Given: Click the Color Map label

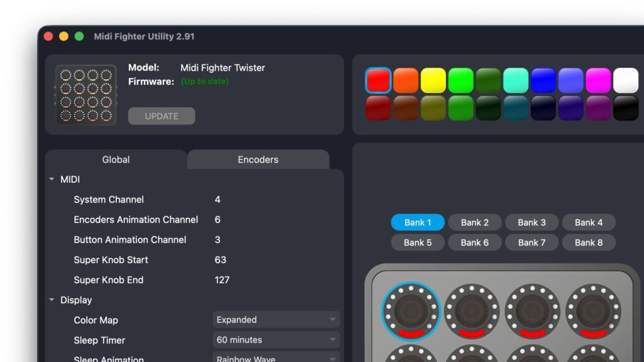Looking at the screenshot, I should [x=96, y=320].
